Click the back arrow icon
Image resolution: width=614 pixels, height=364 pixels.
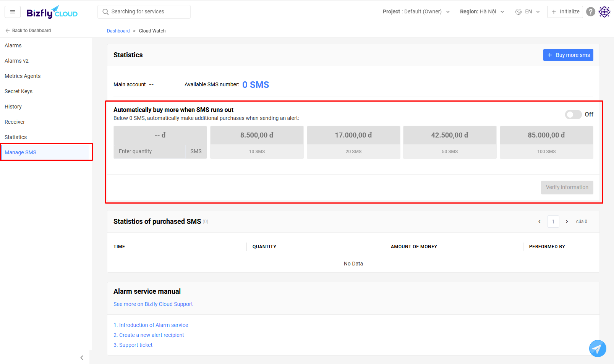click(x=8, y=31)
